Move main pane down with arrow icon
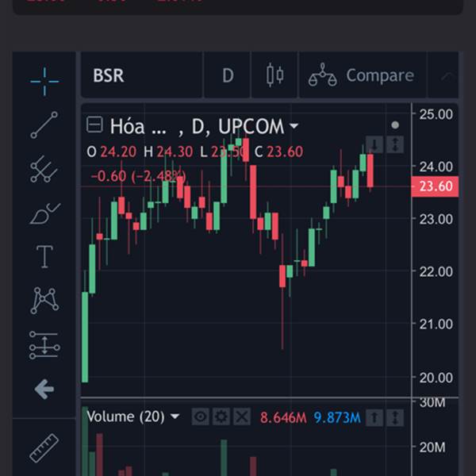Viewport: 476px width, 476px height. (374, 144)
